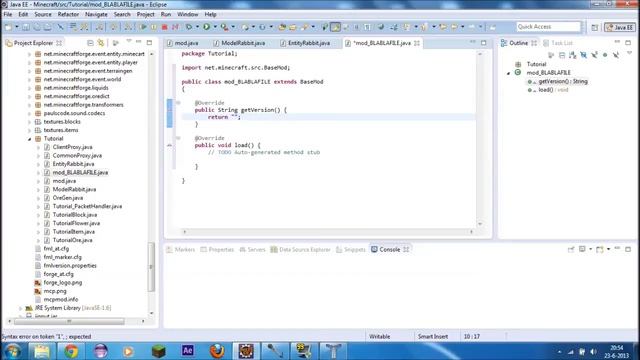Toggle Sort in Outline toolbar
Viewport: 640px width, 360px height.
coord(573,55)
